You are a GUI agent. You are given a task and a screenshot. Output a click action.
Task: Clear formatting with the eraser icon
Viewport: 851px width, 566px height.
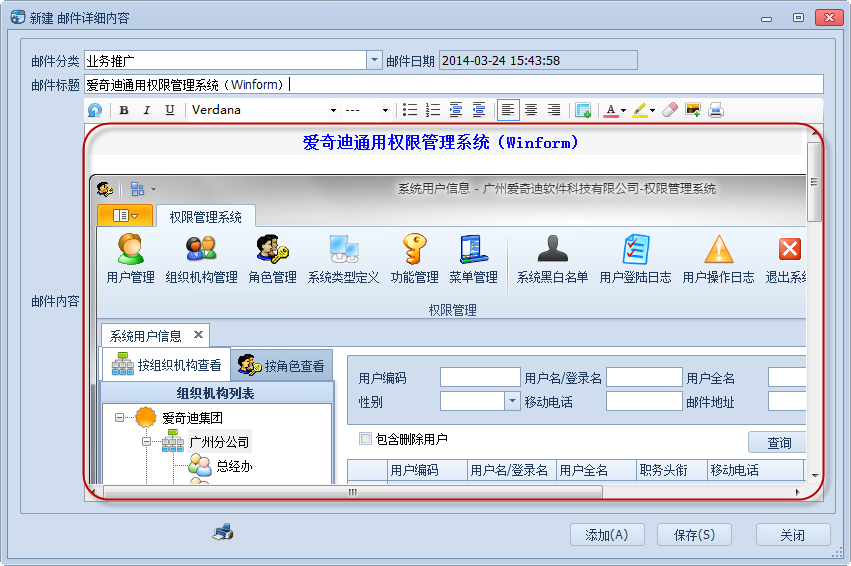(x=670, y=110)
